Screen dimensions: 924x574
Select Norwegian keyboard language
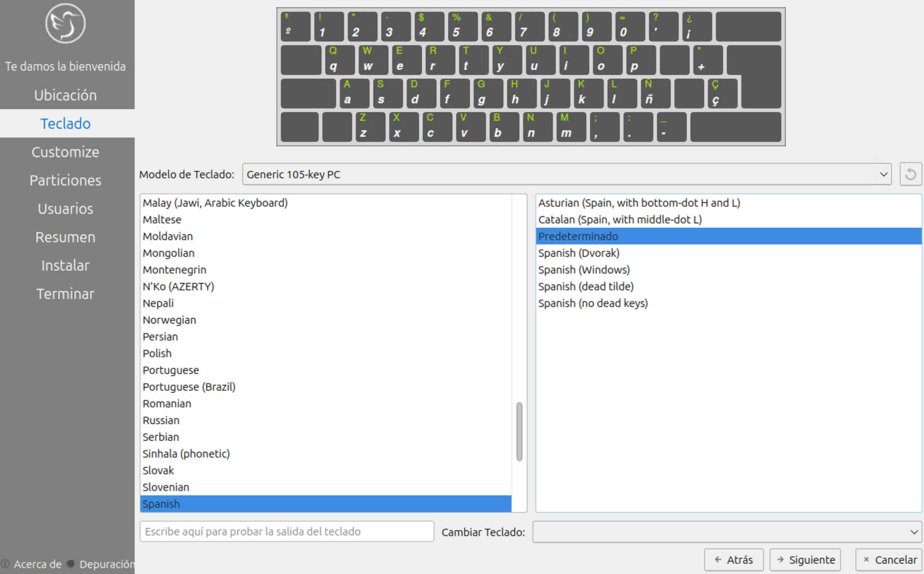(x=326, y=320)
